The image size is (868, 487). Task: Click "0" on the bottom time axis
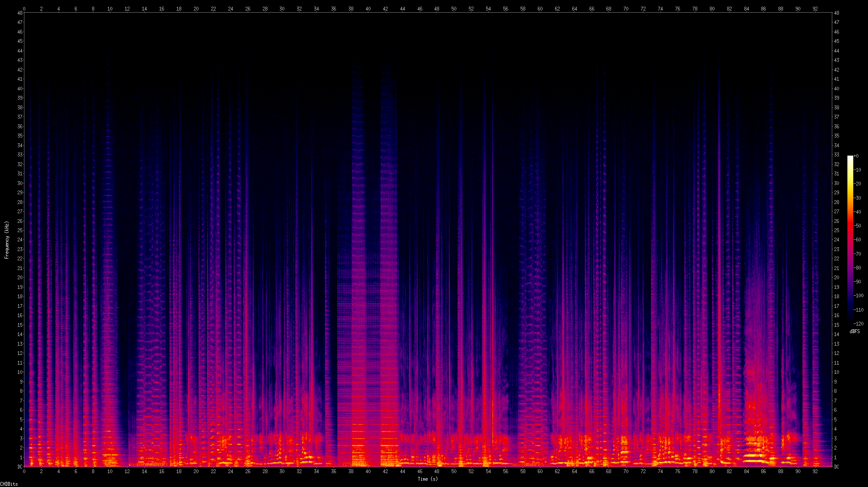tap(24, 471)
